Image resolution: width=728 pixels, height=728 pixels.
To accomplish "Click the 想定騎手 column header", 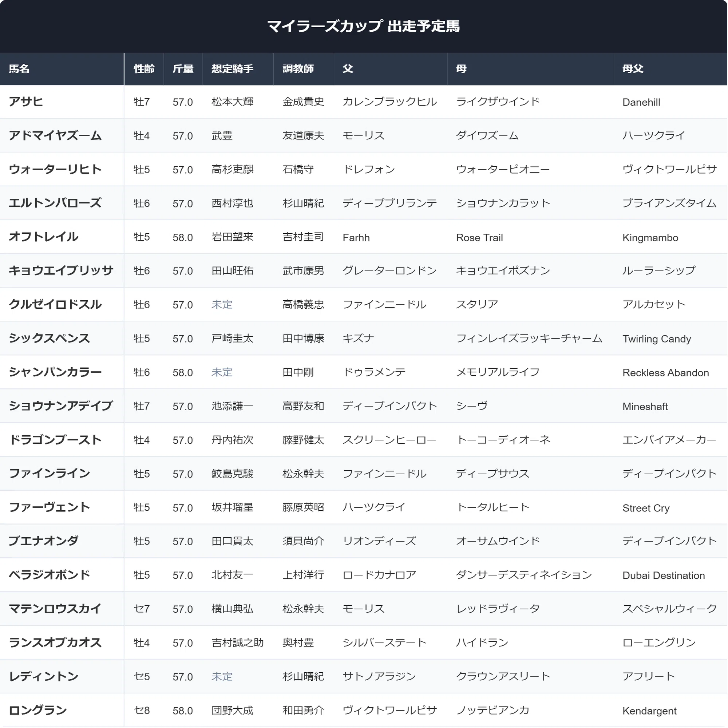I will (x=238, y=69).
